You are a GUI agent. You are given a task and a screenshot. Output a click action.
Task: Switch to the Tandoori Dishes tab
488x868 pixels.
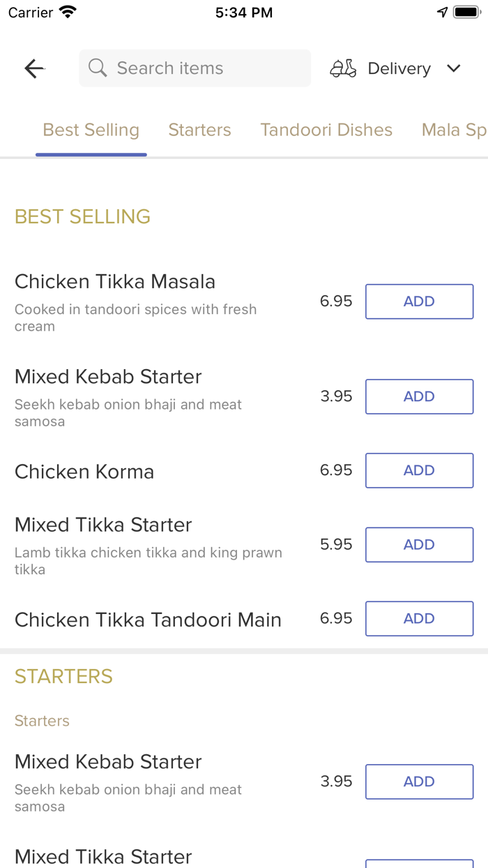point(326,130)
